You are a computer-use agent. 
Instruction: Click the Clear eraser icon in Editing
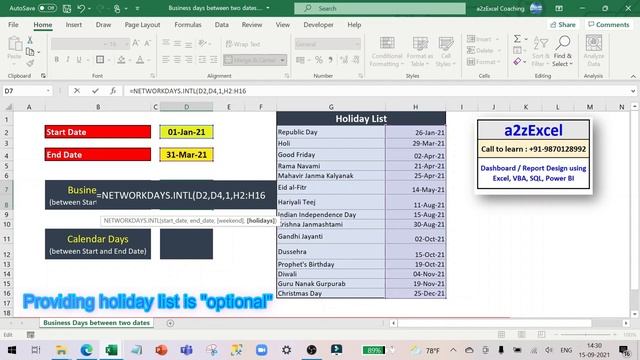[517, 62]
